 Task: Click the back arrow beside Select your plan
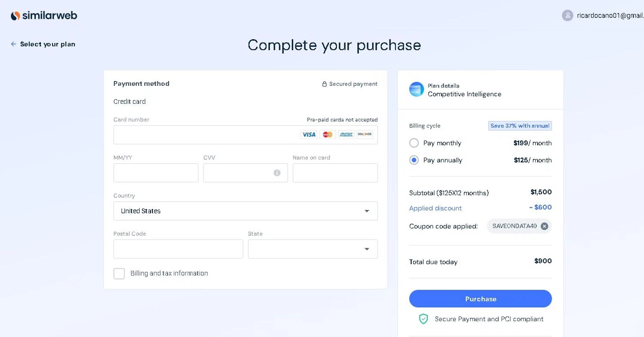tap(14, 44)
